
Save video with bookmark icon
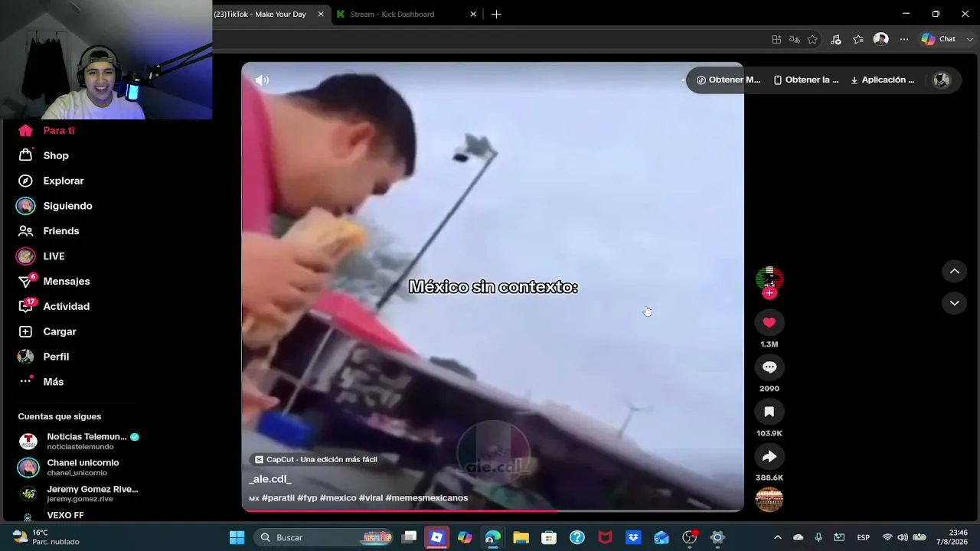pyautogui.click(x=769, y=412)
